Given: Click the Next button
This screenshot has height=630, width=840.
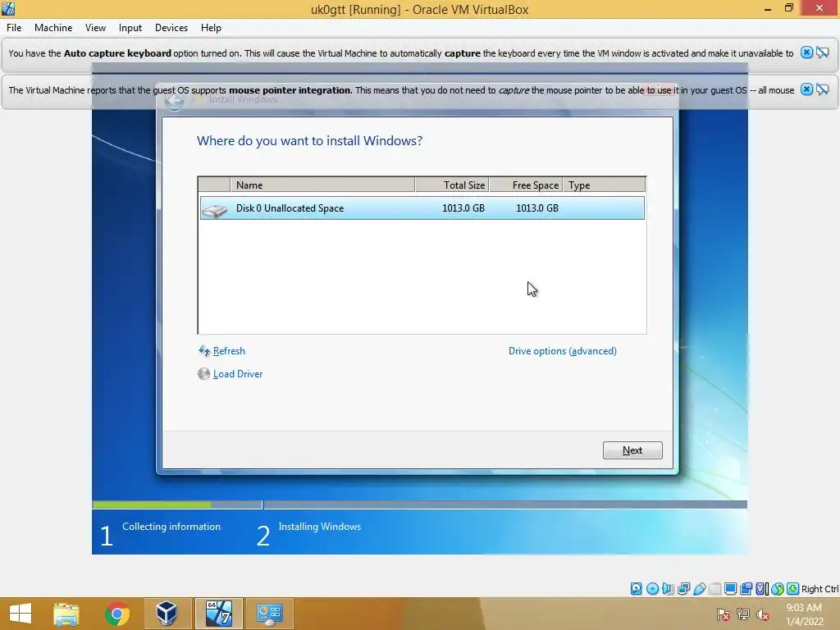Looking at the screenshot, I should [x=632, y=450].
